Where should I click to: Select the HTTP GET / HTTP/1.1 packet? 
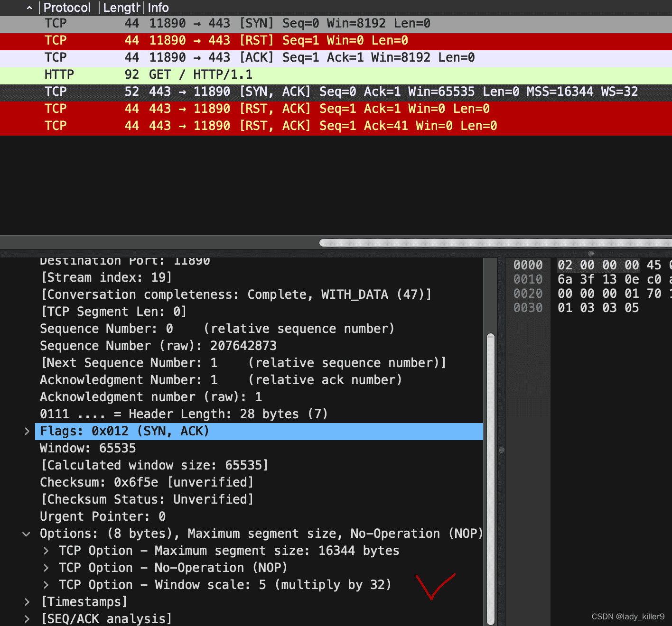tap(199, 74)
